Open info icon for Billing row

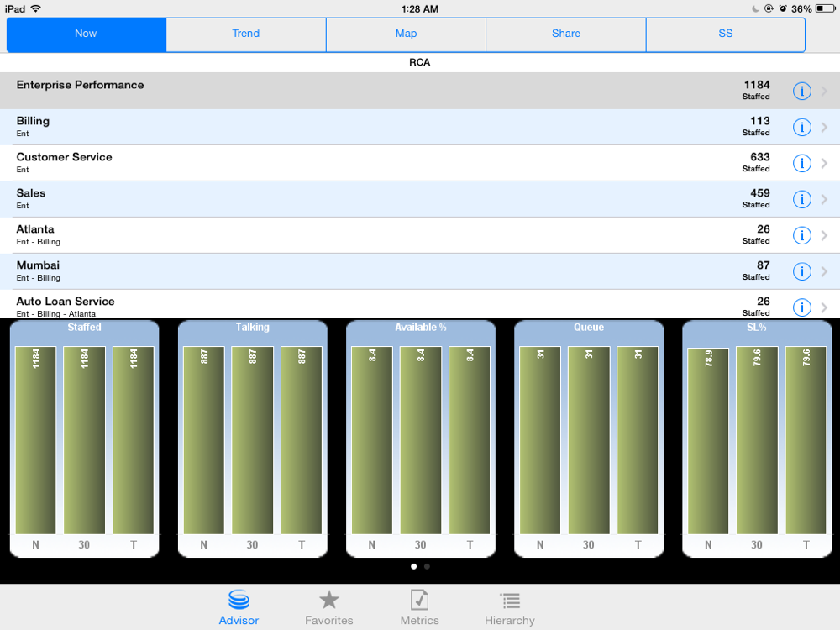coord(801,127)
